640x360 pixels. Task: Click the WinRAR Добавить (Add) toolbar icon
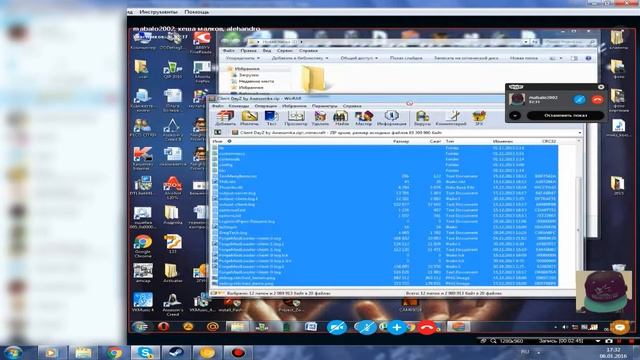(x=225, y=118)
